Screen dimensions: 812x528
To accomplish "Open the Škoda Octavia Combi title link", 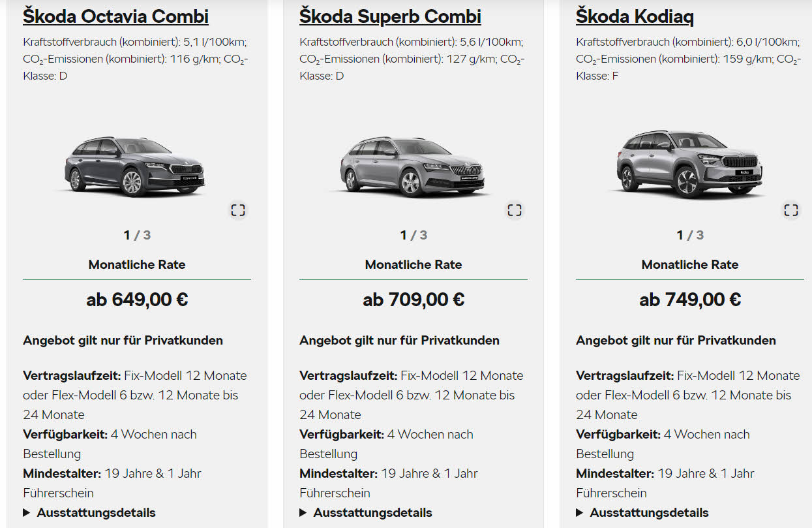I will tap(116, 16).
